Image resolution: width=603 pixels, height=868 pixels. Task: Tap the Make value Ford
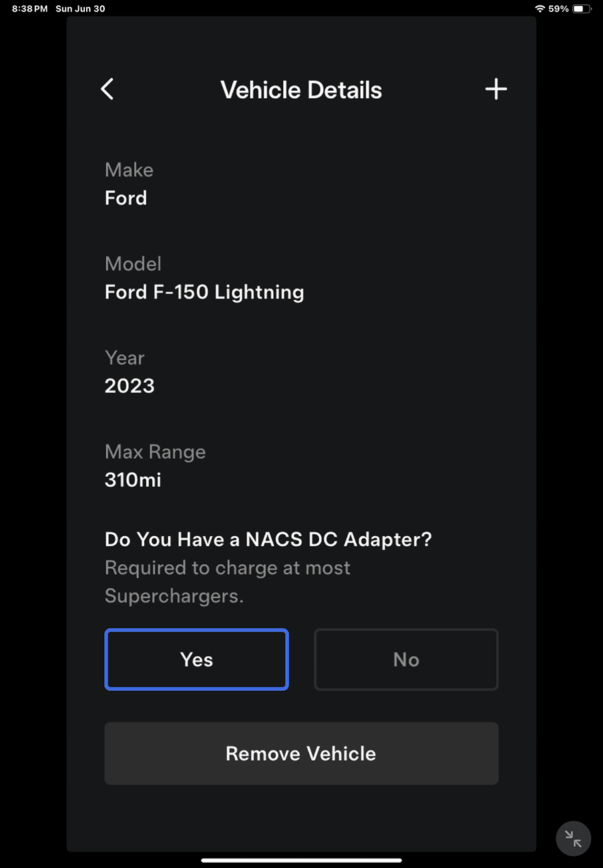pos(126,198)
